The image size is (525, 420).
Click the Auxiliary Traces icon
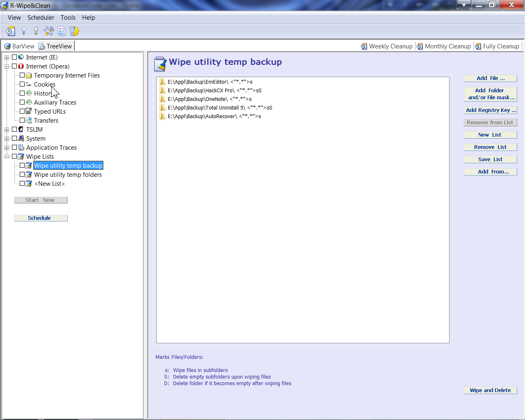[29, 103]
